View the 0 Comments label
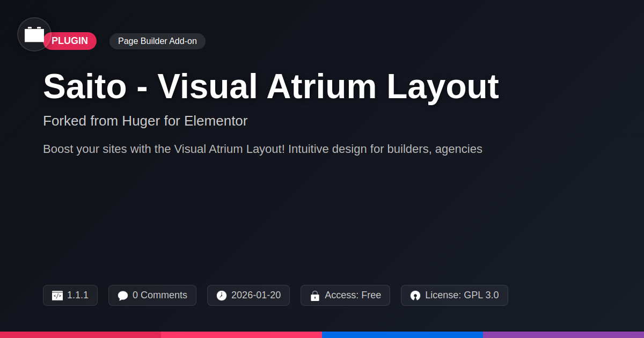 tap(160, 295)
